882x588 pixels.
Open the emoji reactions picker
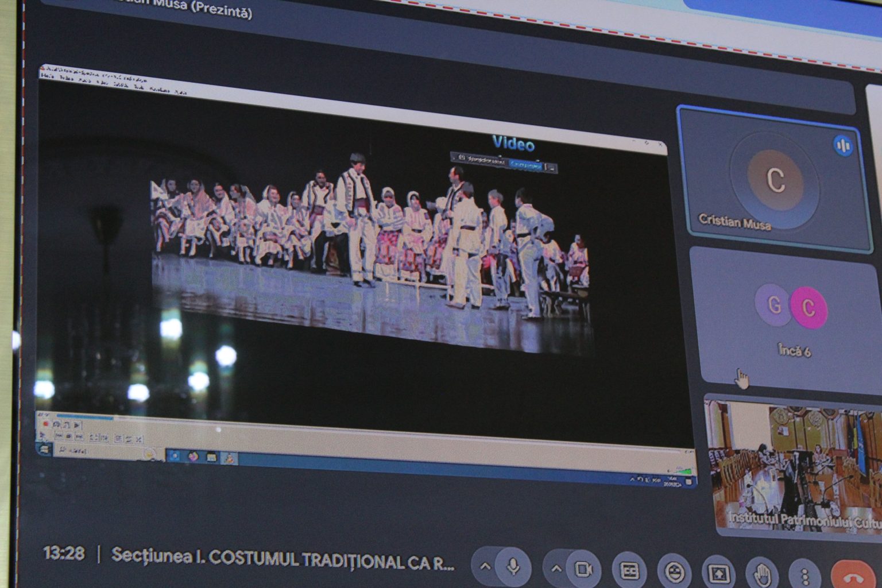pyautogui.click(x=674, y=572)
